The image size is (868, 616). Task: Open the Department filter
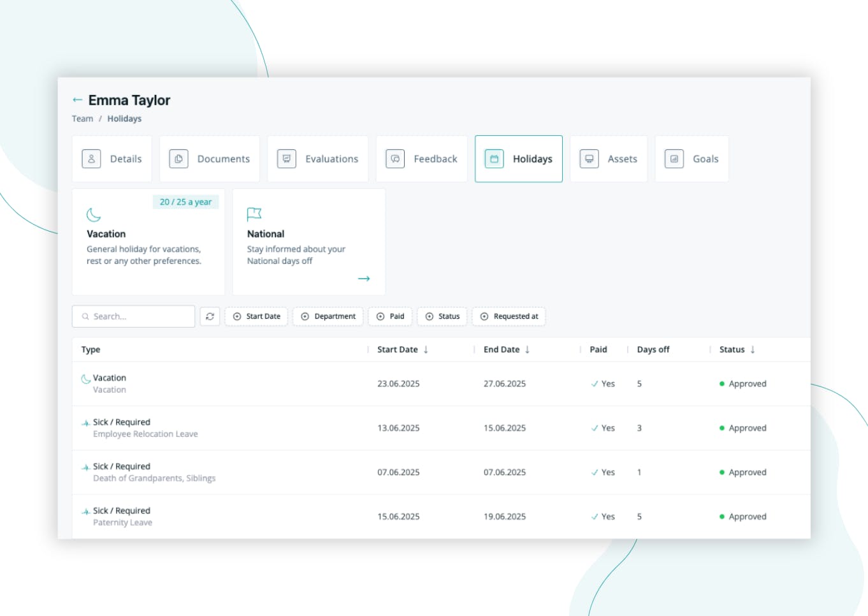click(x=328, y=316)
